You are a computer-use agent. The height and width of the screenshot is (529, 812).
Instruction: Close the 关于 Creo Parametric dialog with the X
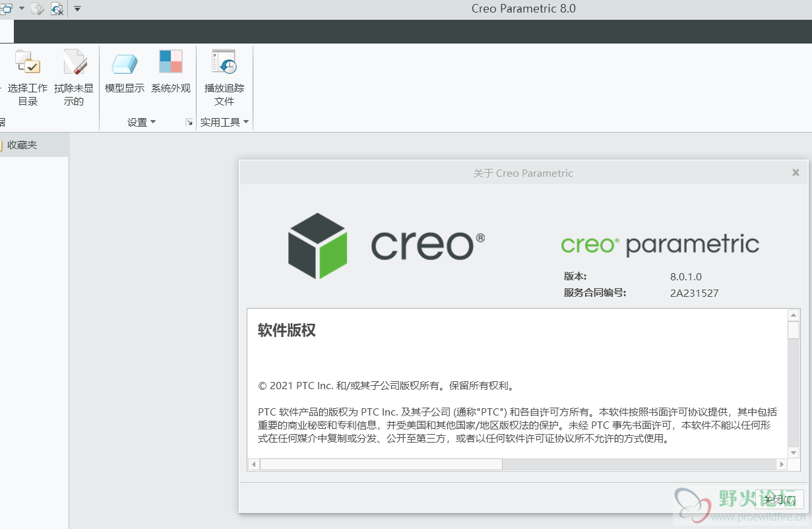796,173
